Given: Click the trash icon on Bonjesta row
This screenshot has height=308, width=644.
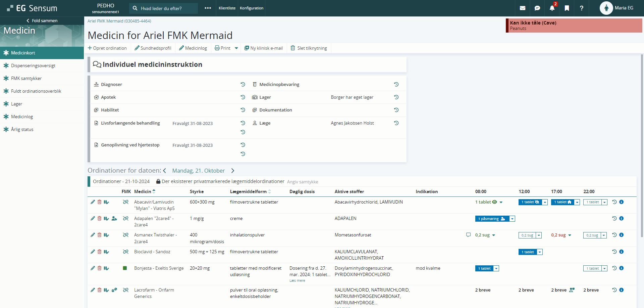Looking at the screenshot, I should pos(100,268).
